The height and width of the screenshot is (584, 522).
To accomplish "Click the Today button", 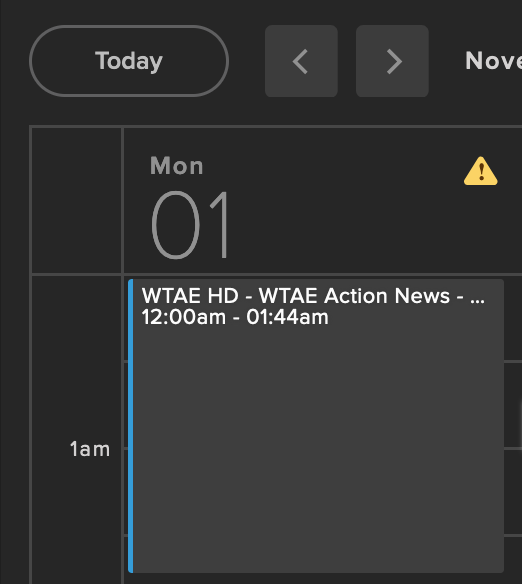I will pyautogui.click(x=129, y=61).
